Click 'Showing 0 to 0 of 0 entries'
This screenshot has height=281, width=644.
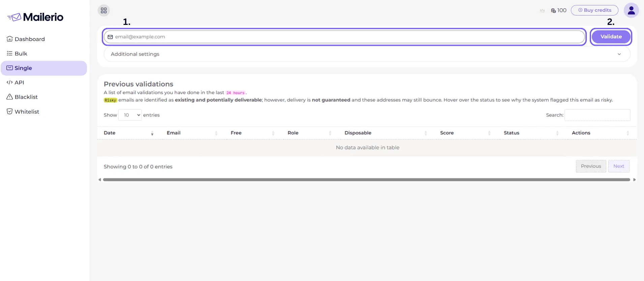pos(138,167)
